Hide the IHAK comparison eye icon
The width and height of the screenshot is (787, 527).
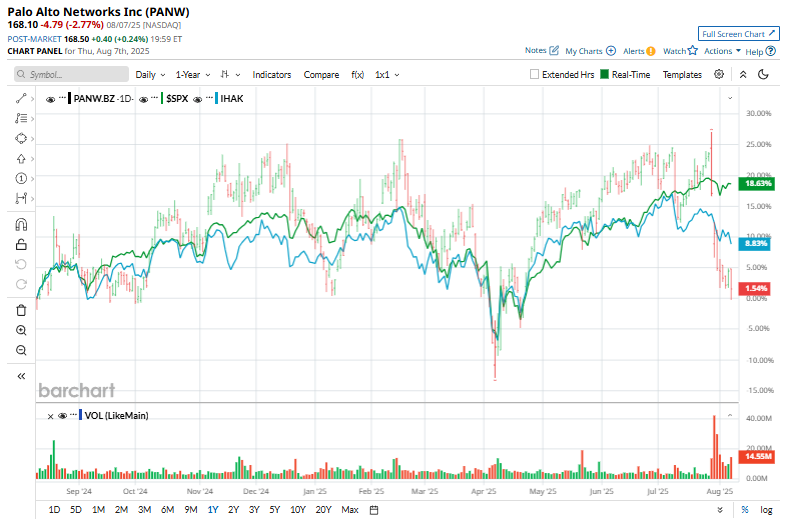point(198,99)
